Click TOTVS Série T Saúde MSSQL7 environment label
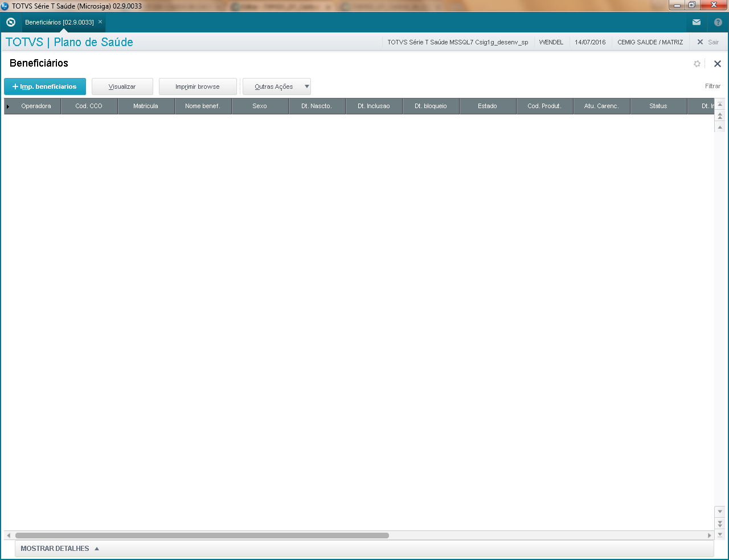 pos(458,42)
